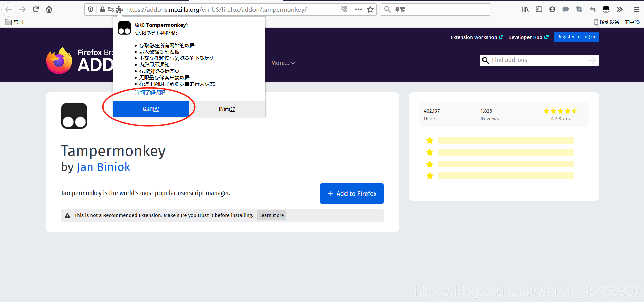The image size is (644, 302).
Task: Click the 搜索 search box
Action: point(435,9)
